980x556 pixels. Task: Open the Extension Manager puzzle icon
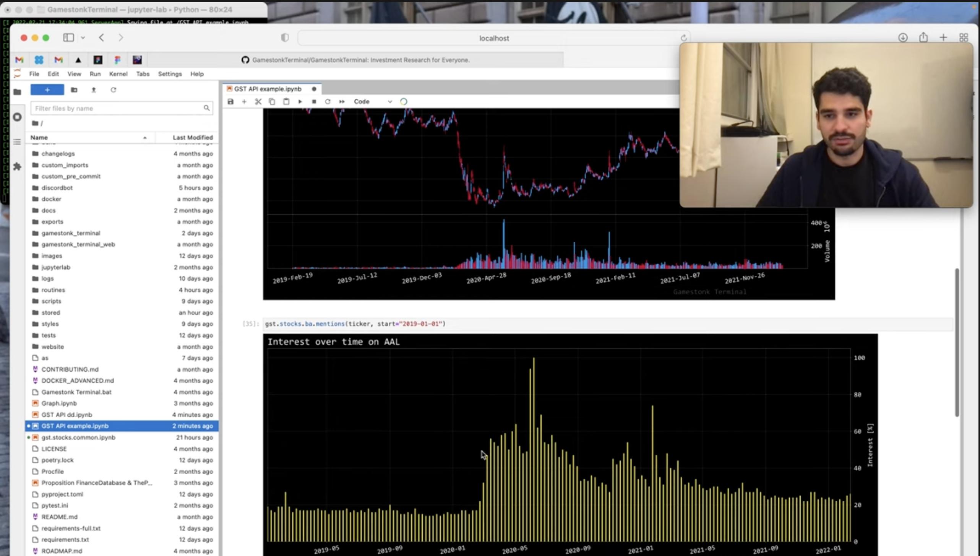pyautogui.click(x=17, y=167)
